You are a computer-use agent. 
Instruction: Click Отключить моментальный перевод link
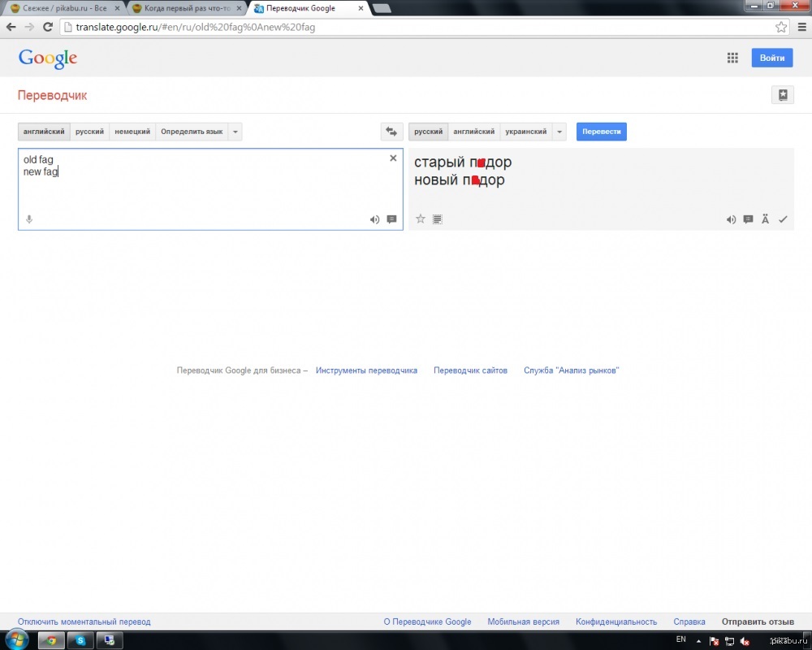click(84, 622)
